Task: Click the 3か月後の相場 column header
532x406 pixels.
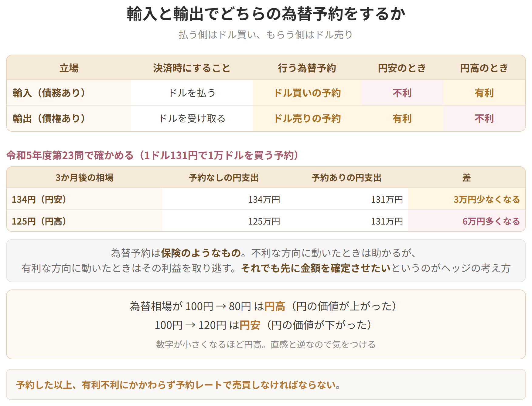Action: [x=84, y=178]
